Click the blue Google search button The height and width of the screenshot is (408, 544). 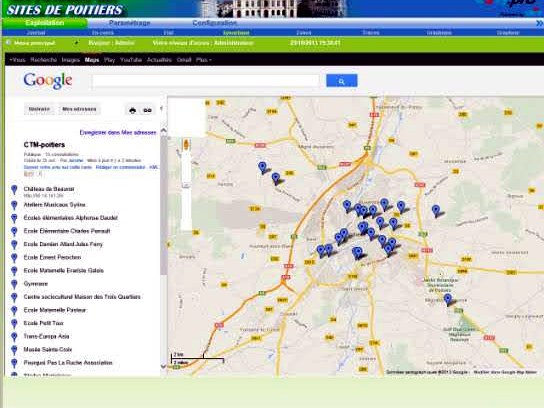[x=341, y=81]
